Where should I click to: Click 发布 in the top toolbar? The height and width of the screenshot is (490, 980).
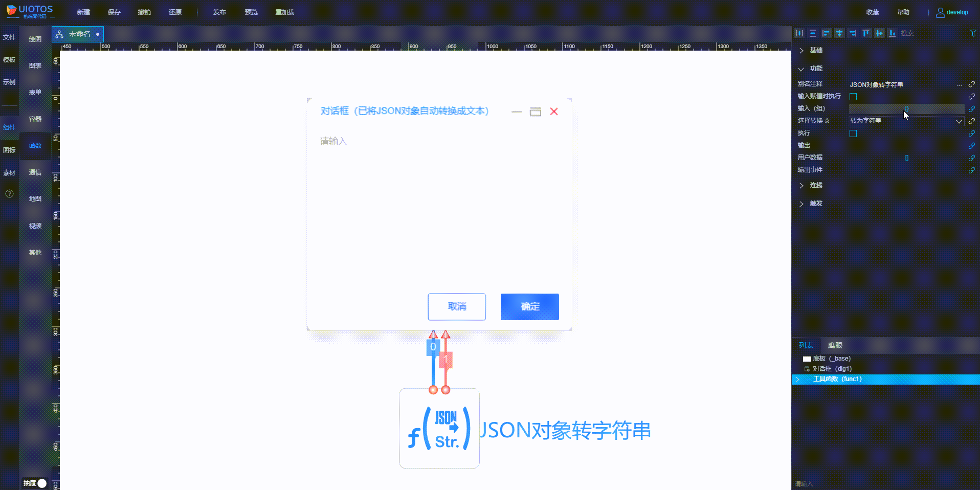[x=219, y=12]
